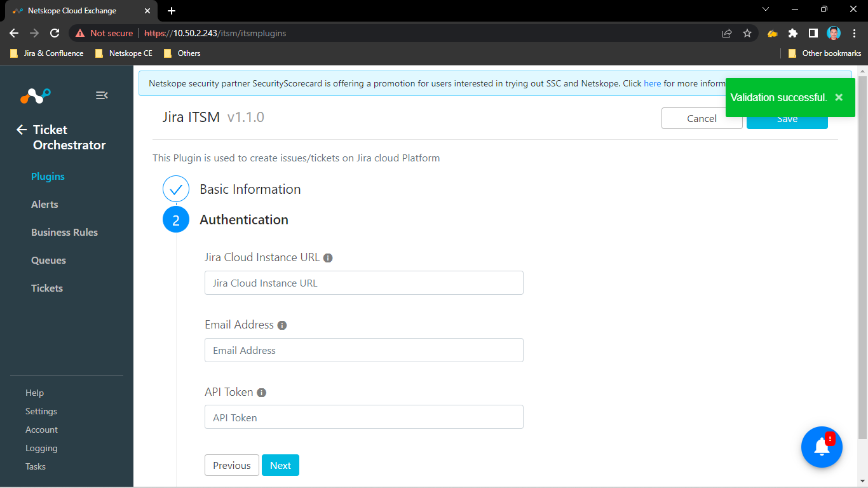Click the Cancel button
Viewport: 868px width, 488px height.
702,119
